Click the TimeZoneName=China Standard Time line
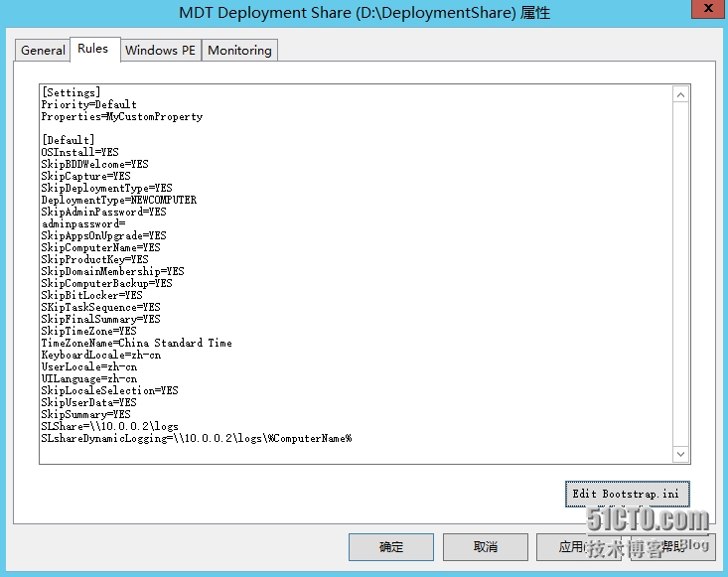Screen dimensions: 728x577 136,343
